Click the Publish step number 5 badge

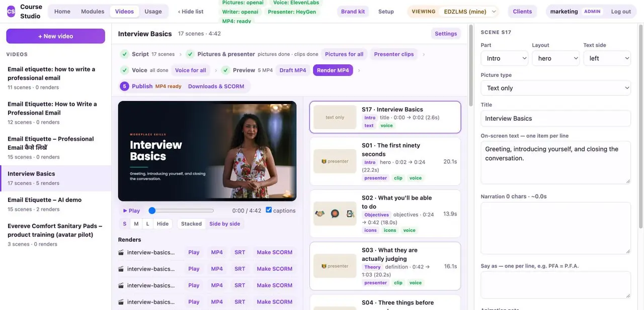click(x=124, y=86)
